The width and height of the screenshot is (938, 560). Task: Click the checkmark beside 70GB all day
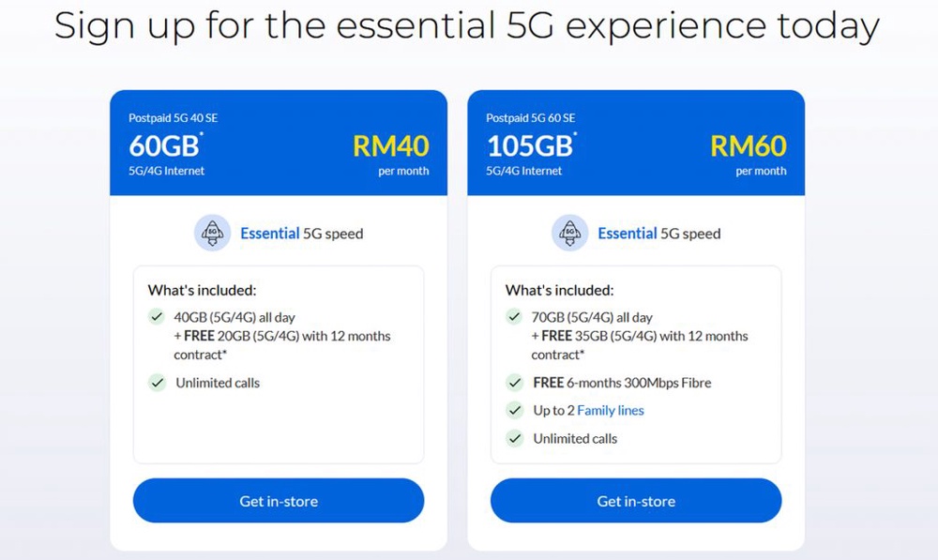[514, 317]
